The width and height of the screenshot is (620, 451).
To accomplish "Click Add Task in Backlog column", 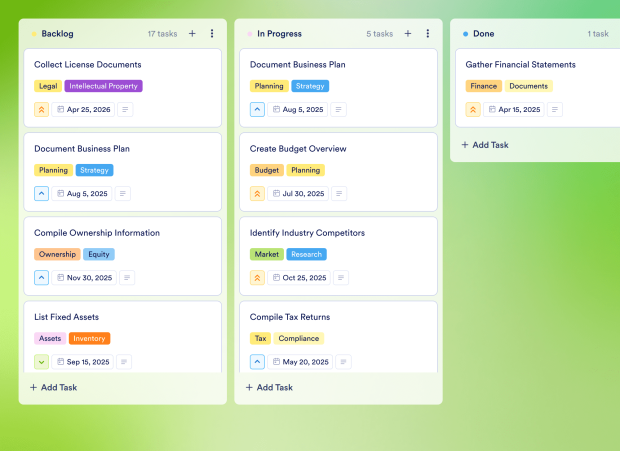I will tap(53, 387).
